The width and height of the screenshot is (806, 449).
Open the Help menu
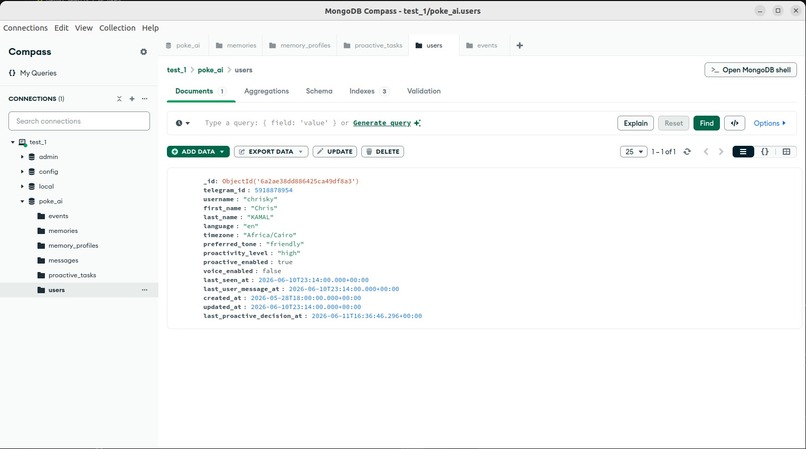(x=150, y=28)
